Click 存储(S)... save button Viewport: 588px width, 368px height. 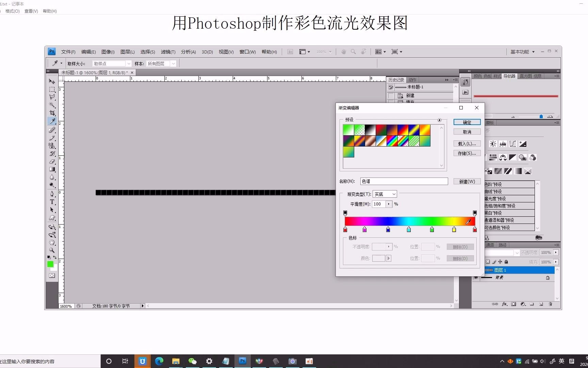pos(467,153)
